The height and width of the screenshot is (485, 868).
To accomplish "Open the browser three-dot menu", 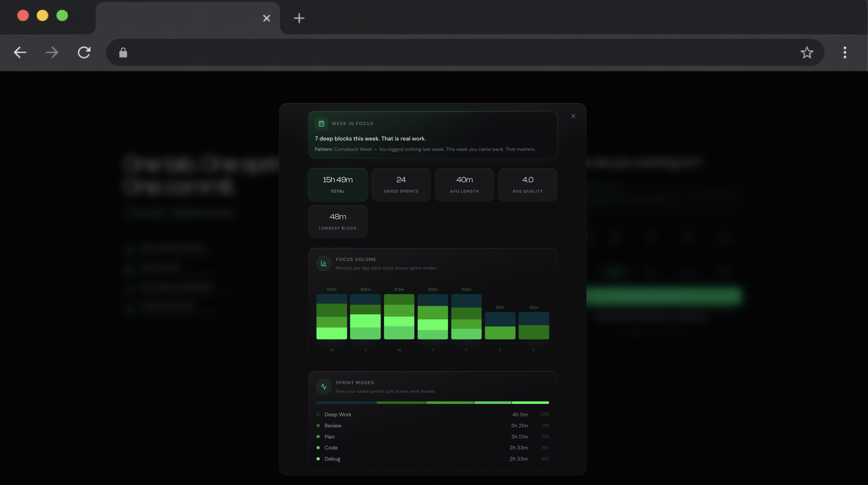I will (845, 53).
